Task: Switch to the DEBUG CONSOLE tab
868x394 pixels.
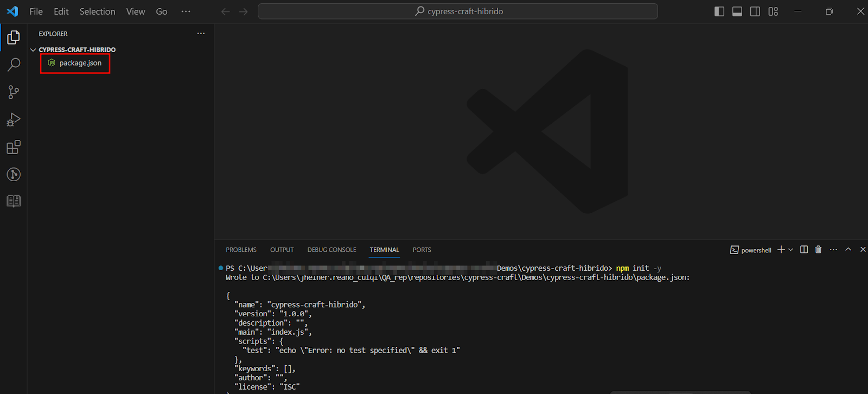Action: point(332,250)
